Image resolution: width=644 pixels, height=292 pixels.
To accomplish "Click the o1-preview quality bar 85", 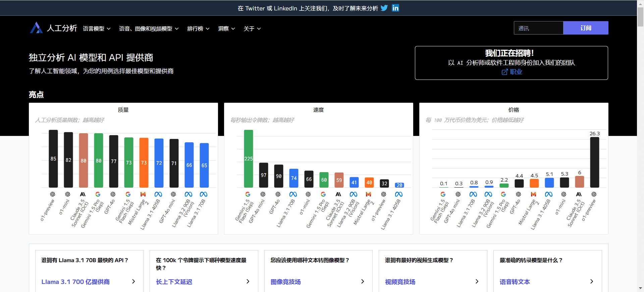I will (53, 158).
